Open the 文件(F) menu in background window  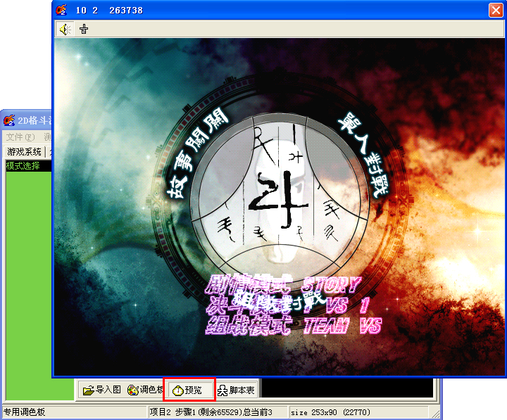pyautogui.click(x=20, y=137)
